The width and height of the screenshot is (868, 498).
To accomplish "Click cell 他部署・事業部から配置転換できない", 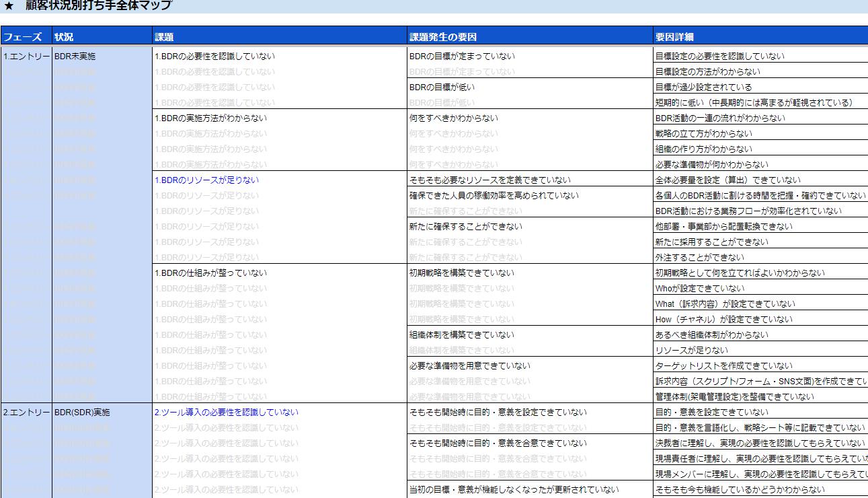I will (x=760, y=227).
